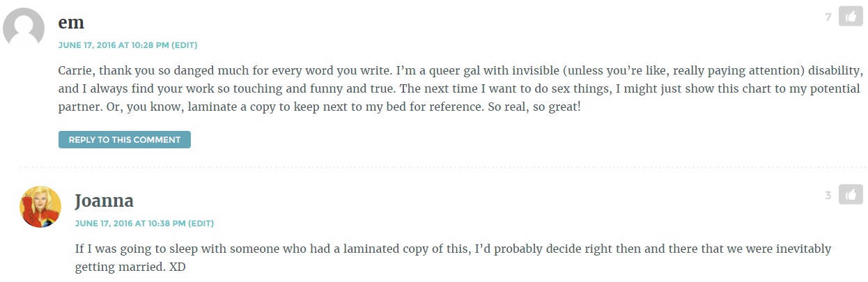Viewport: 868px width, 282px height.
Task: Click Reply To This Comment button
Action: [x=125, y=139]
